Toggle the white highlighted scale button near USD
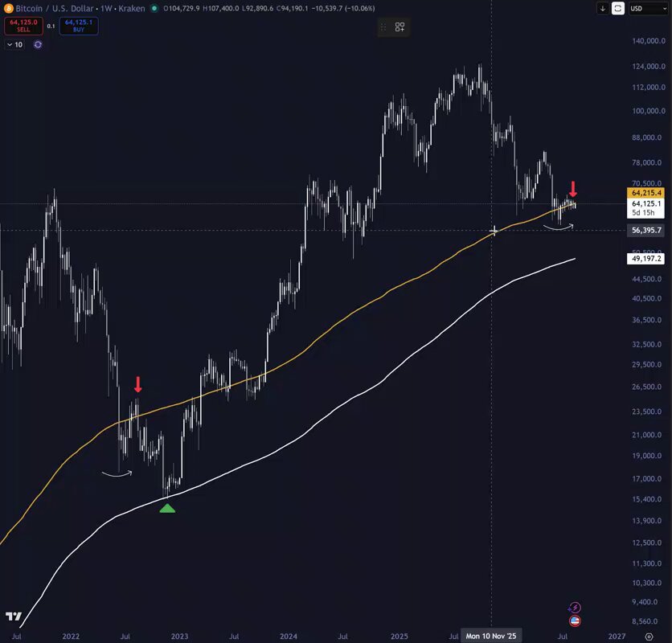Screen dimensions: 672x643 pos(617,8)
